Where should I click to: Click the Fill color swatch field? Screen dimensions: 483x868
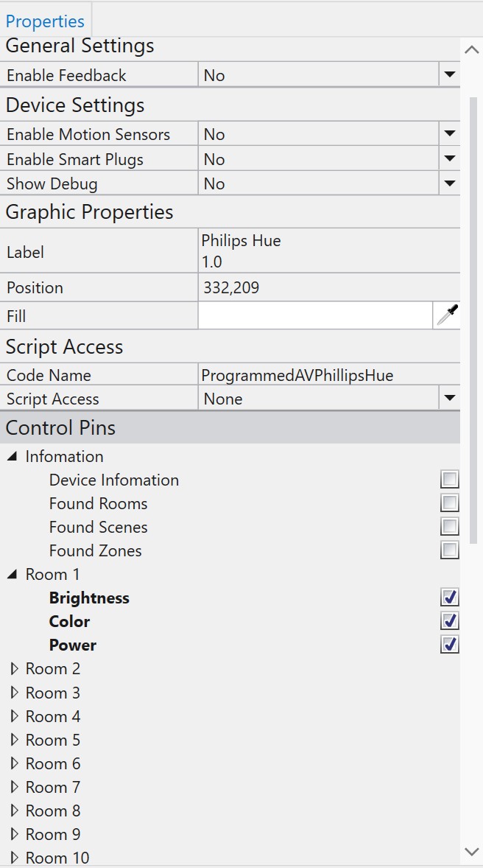315,315
